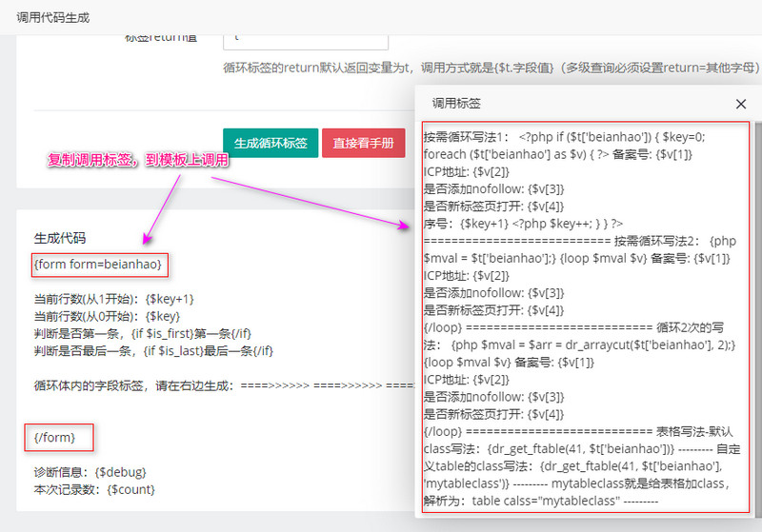762x532 pixels.
Task: Focus the 标签return值 input field
Action: [x=305, y=37]
